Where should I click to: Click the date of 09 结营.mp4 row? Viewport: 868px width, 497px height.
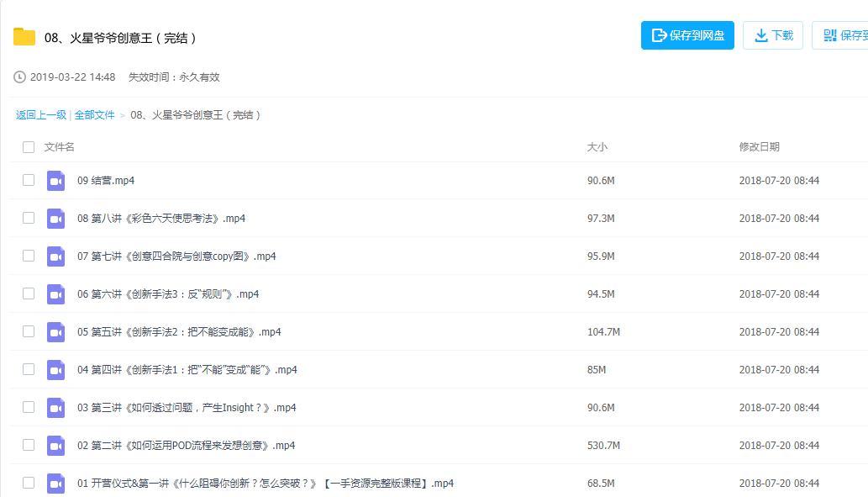click(x=779, y=181)
